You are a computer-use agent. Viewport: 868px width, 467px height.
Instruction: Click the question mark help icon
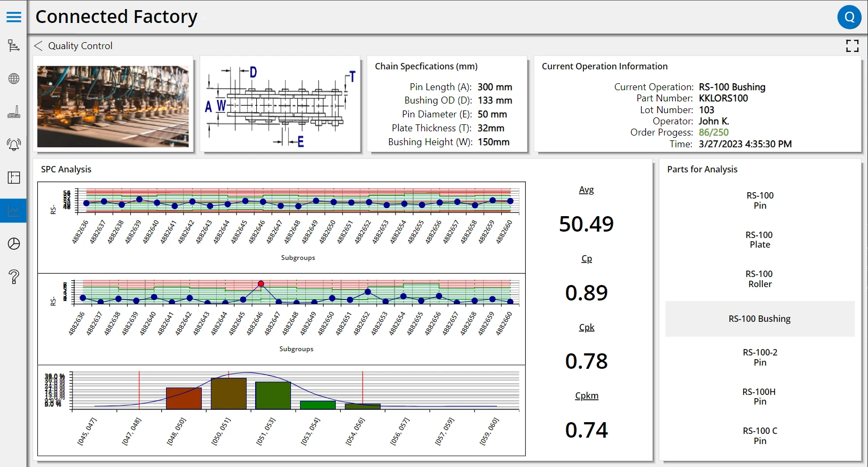pyautogui.click(x=14, y=276)
